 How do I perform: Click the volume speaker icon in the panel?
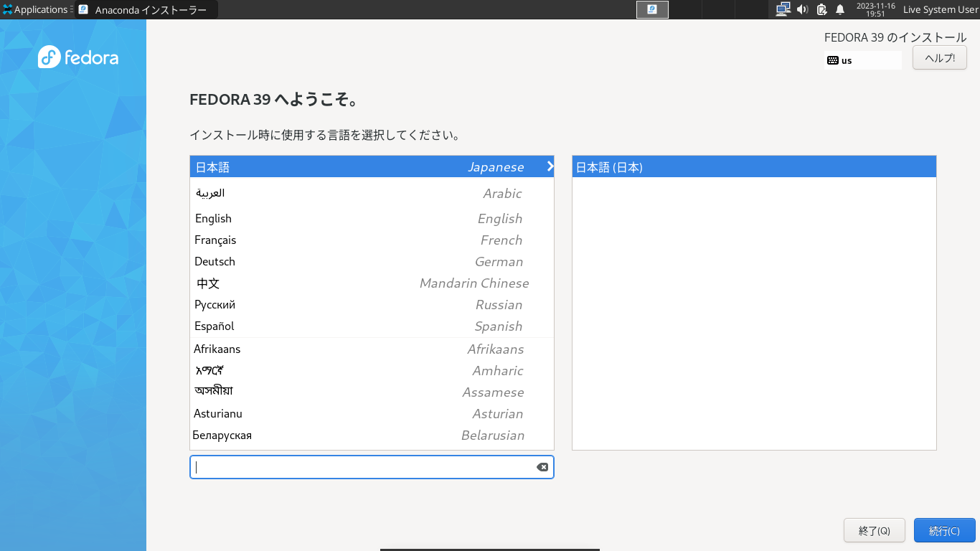tap(802, 9)
